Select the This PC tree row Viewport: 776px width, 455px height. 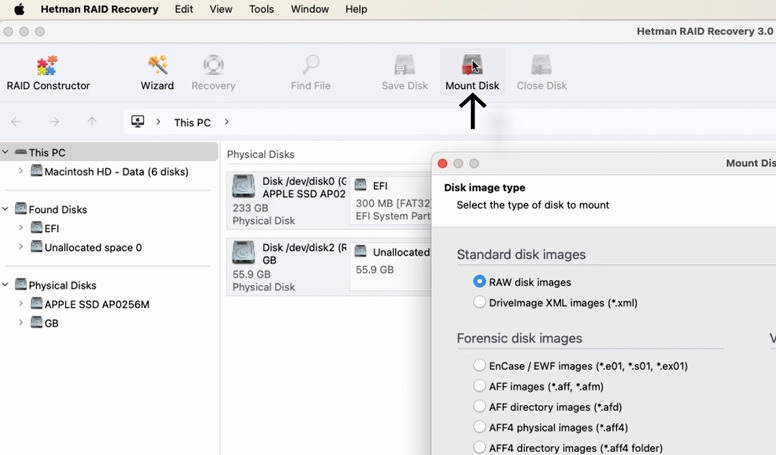click(109, 152)
